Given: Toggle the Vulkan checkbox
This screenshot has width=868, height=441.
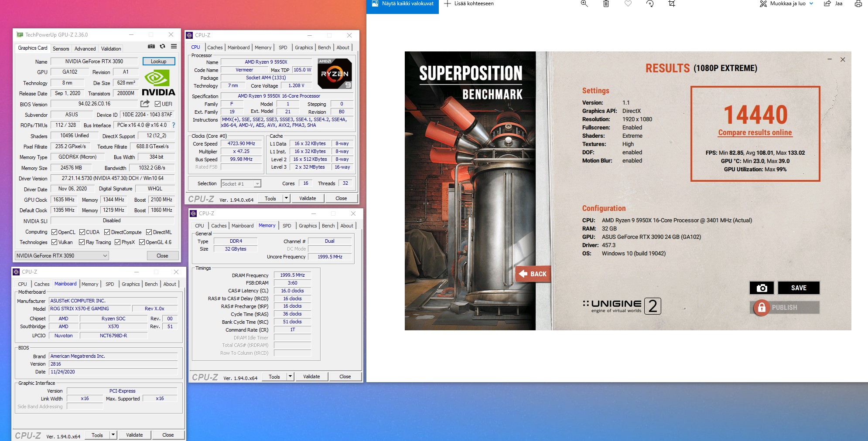Looking at the screenshot, I should [55, 242].
